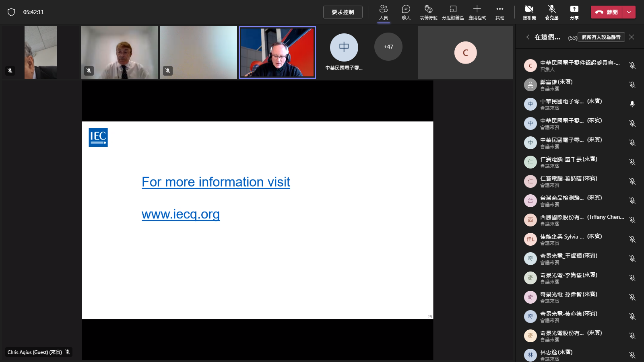The height and width of the screenshot is (362, 644).
Task: Select participant 佳能企業 Sylvia
Action: point(580,239)
